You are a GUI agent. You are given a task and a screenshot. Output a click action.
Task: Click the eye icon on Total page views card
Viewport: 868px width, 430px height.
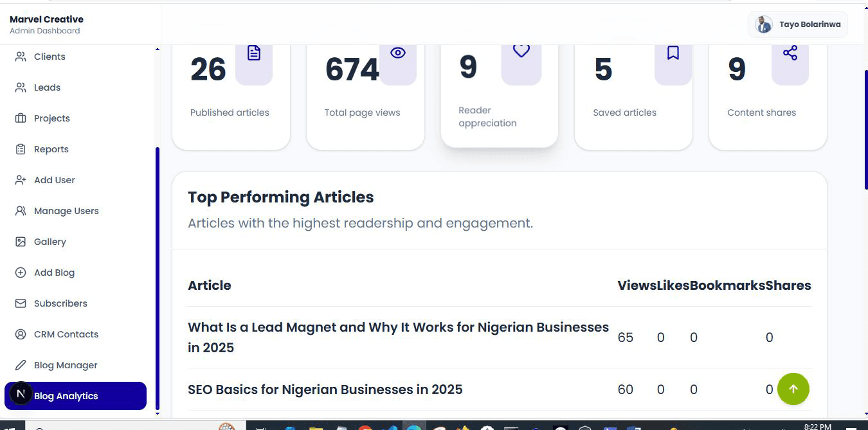coord(398,53)
